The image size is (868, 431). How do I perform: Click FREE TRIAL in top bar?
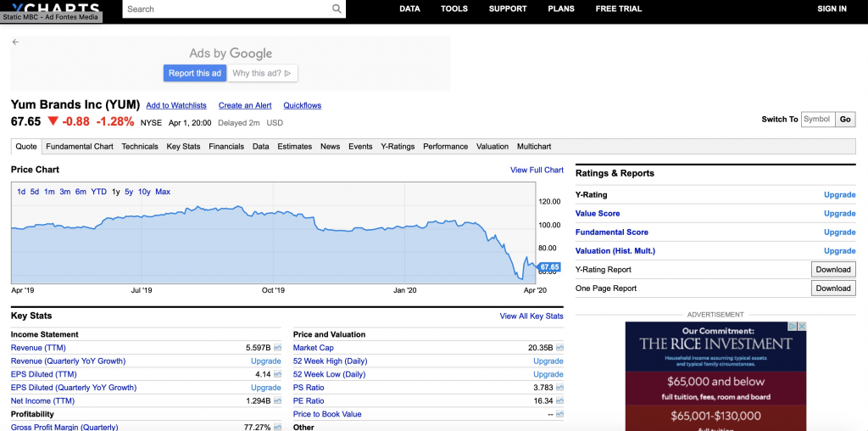(x=619, y=8)
